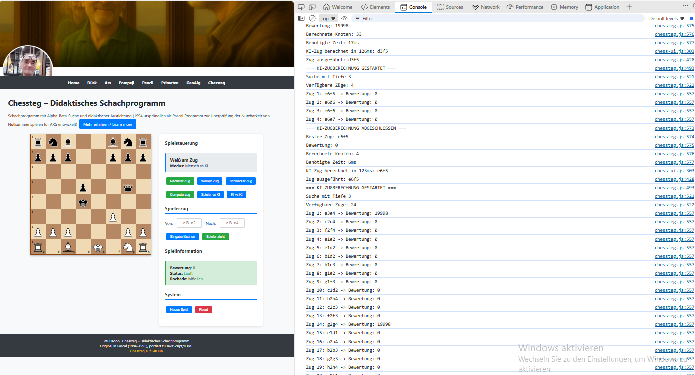Click the Spiele vs KI button
The width and height of the screenshot is (695, 375).
tap(211, 195)
